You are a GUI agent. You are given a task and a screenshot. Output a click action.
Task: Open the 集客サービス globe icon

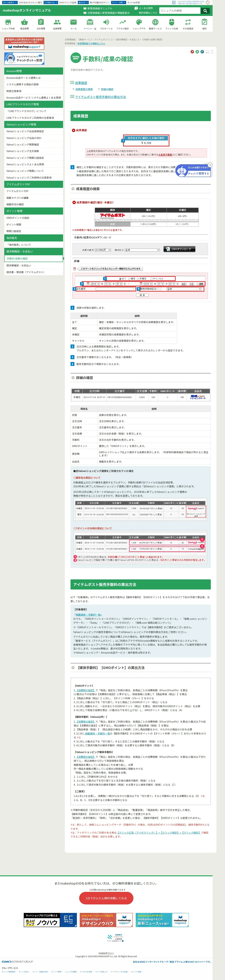pyautogui.click(x=155, y=22)
